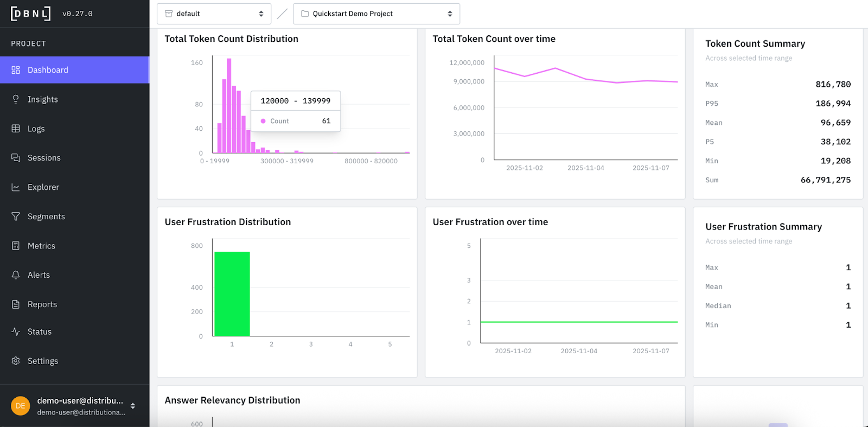The image size is (868, 427).
Task: Open the Logs section
Action: pos(74,129)
